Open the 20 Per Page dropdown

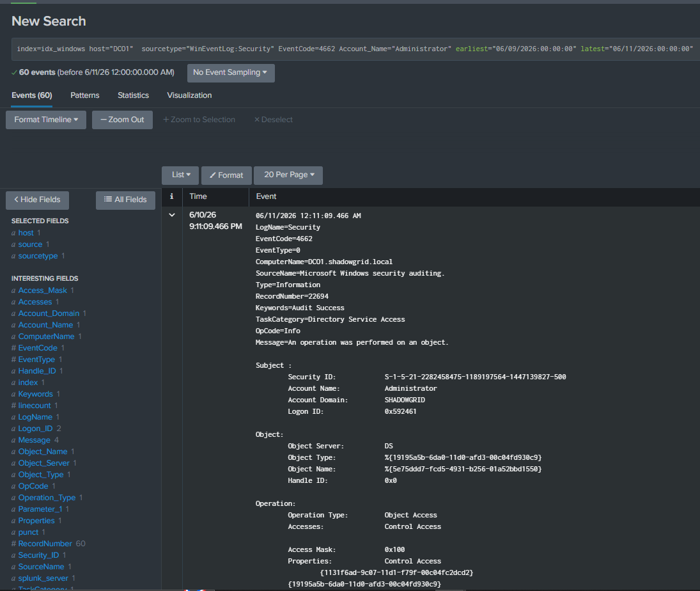pyautogui.click(x=288, y=175)
